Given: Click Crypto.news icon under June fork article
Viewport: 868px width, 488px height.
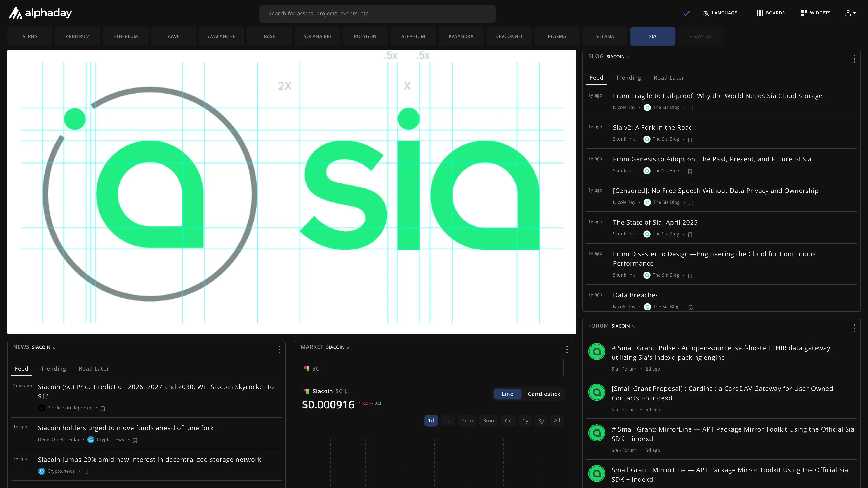Looking at the screenshot, I should click(91, 439).
